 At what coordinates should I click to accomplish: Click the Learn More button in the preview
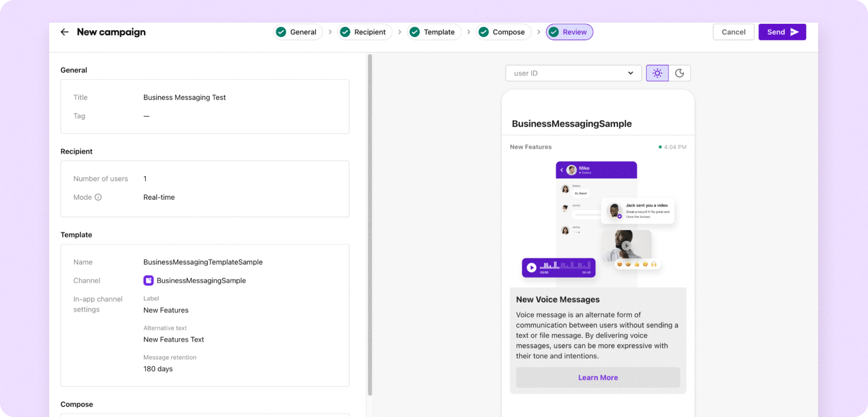pos(598,378)
